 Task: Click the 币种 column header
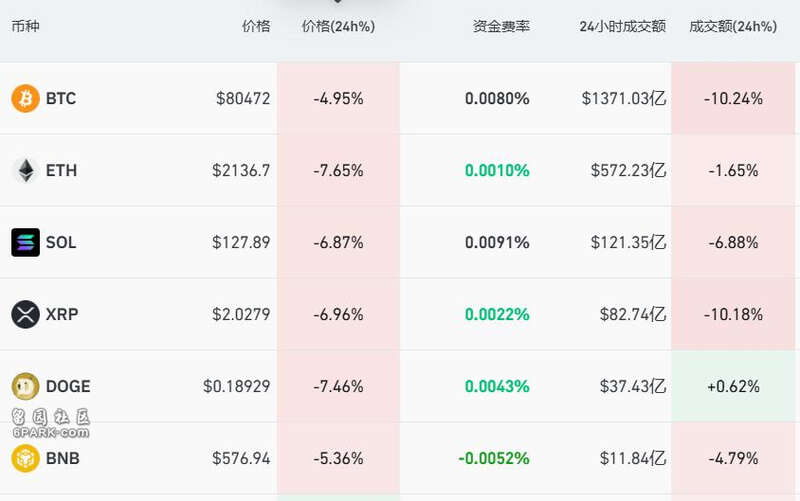[x=26, y=26]
